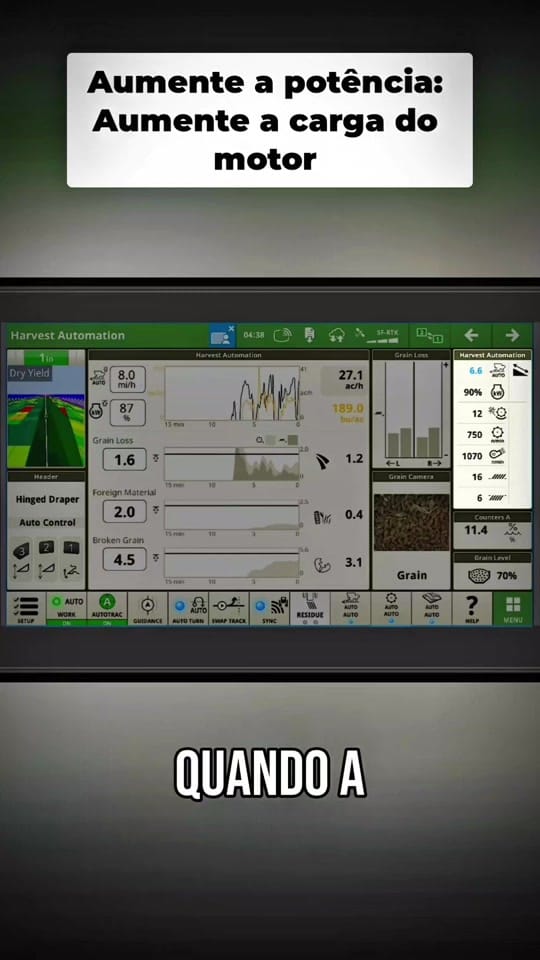Adjust the Broken Grain 4.5 setting
Viewport: 540px width, 960px height.
(x=124, y=559)
